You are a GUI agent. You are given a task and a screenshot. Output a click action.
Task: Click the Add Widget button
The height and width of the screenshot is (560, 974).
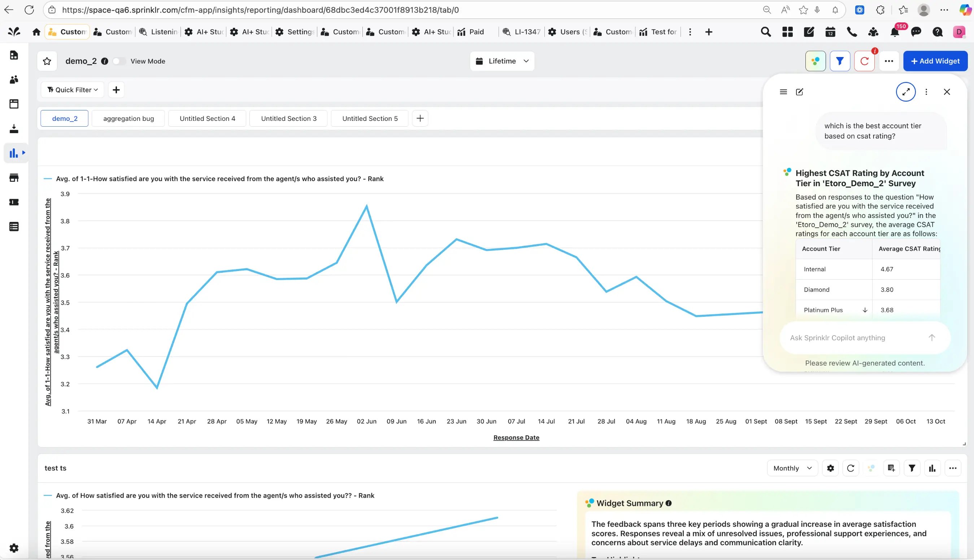coord(935,61)
